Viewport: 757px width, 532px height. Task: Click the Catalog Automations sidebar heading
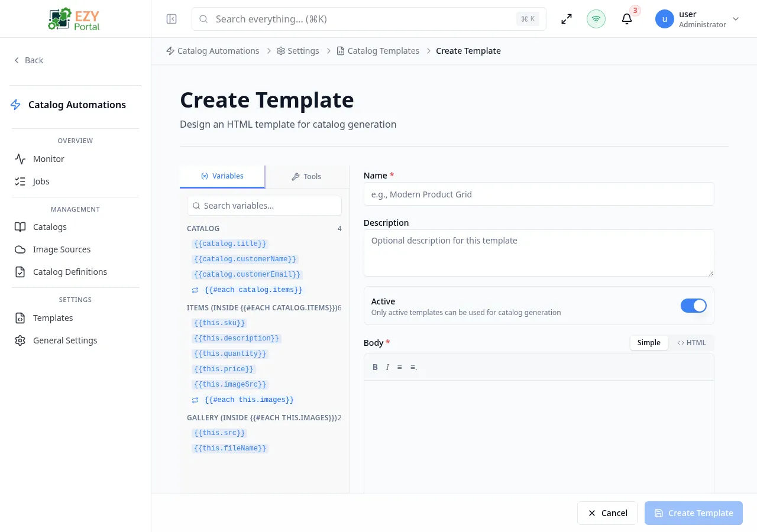tap(77, 105)
